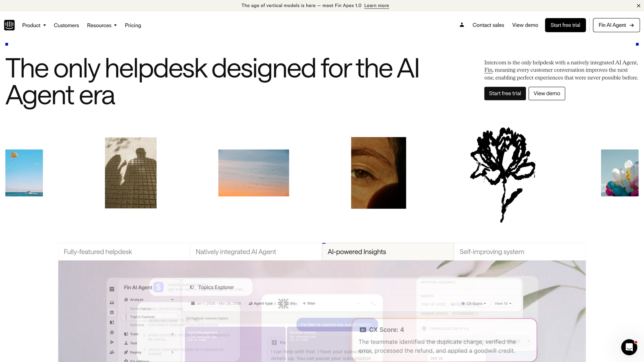Select Topics Explorer in the sidebar navigation

click(x=142, y=317)
